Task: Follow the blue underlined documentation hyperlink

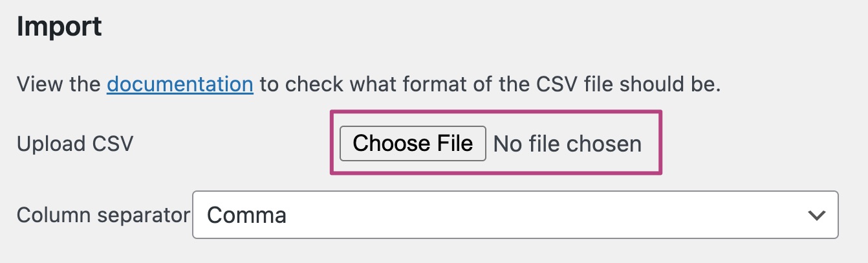Action: 180,84
